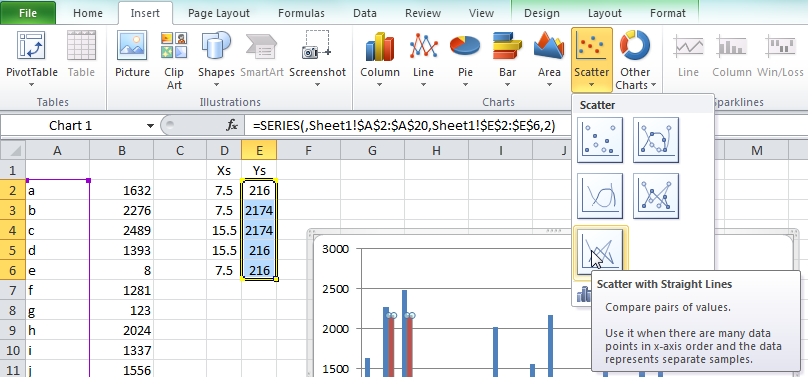The width and height of the screenshot is (808, 377).
Task: Open the Chart Tools Layout tab
Action: [604, 13]
